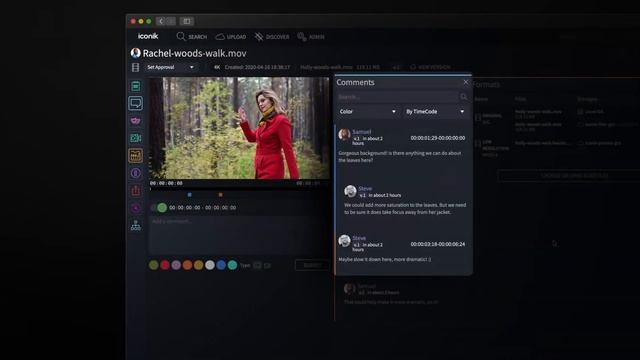Toggle the browser sidebar button

pos(187,21)
